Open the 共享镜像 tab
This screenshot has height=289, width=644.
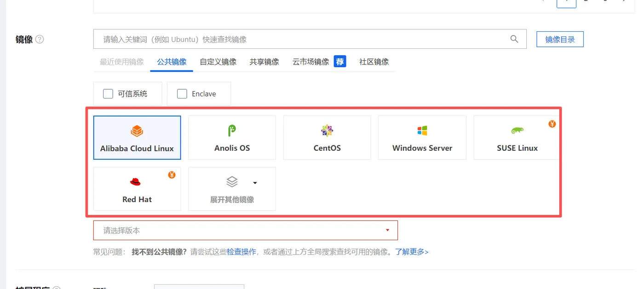(264, 62)
